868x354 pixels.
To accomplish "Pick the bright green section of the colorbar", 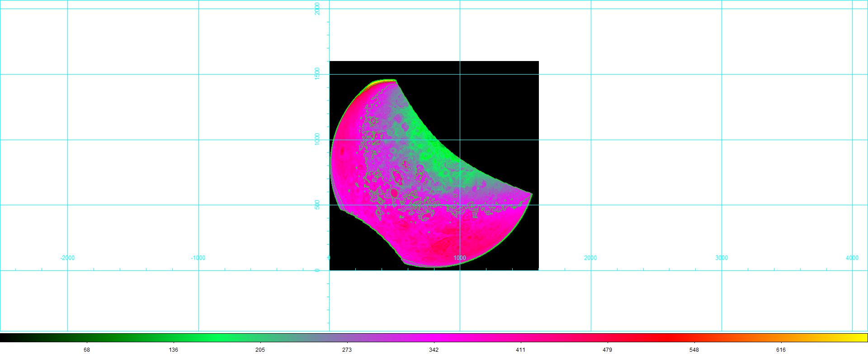I will point(217,338).
